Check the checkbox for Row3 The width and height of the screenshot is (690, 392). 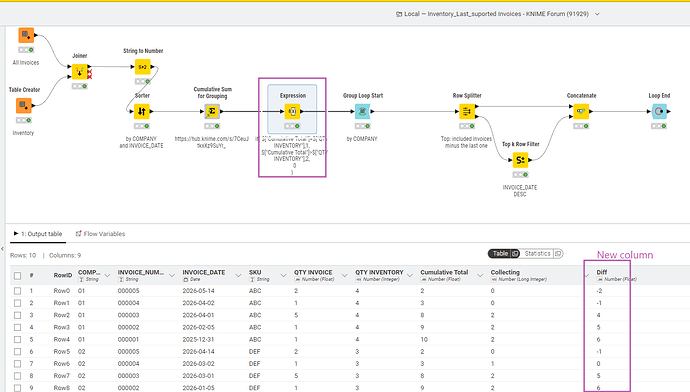point(18,327)
